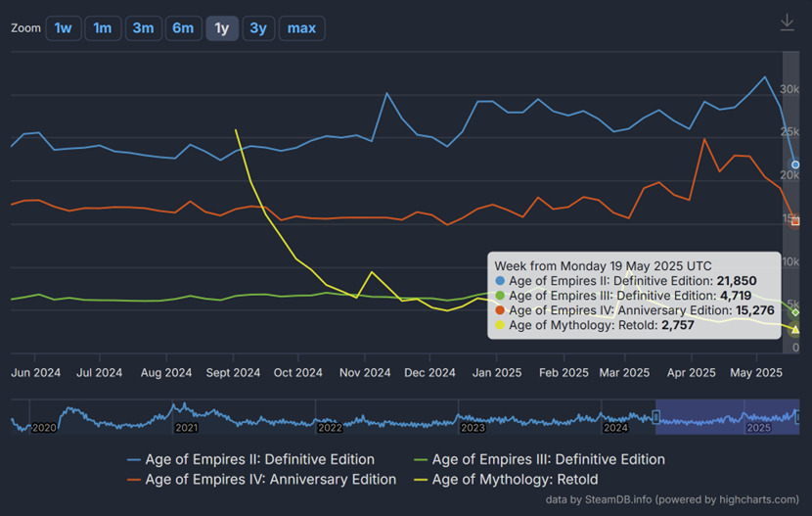The width and height of the screenshot is (812, 516).
Task: Open the chart download menu icon
Action: point(787,23)
